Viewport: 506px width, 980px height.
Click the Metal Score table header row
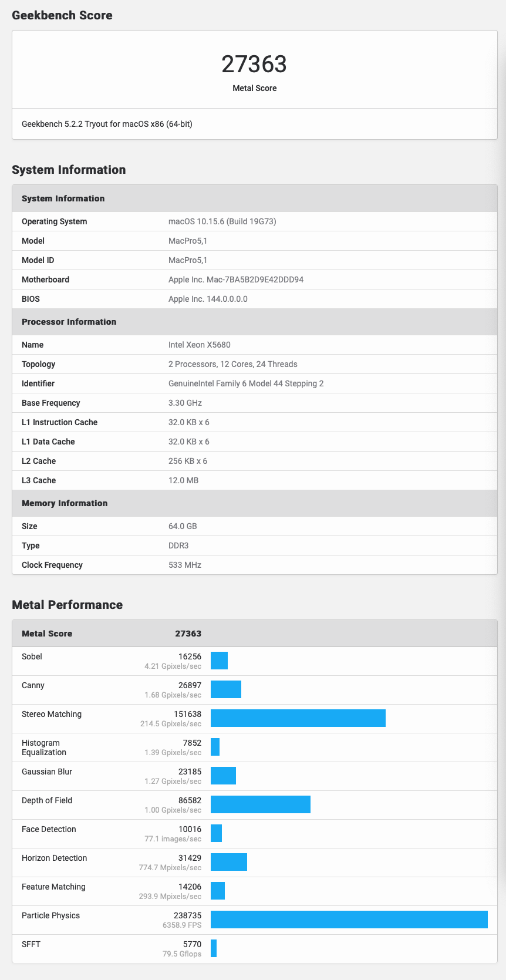[255, 634]
